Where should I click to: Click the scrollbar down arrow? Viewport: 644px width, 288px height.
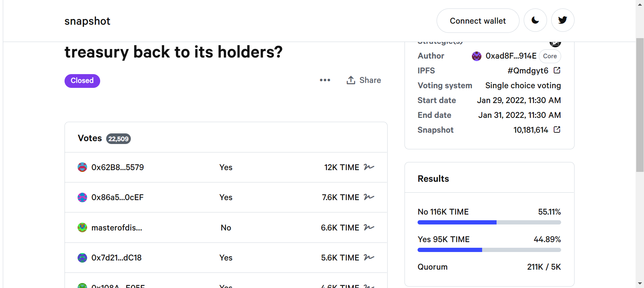(x=640, y=283)
